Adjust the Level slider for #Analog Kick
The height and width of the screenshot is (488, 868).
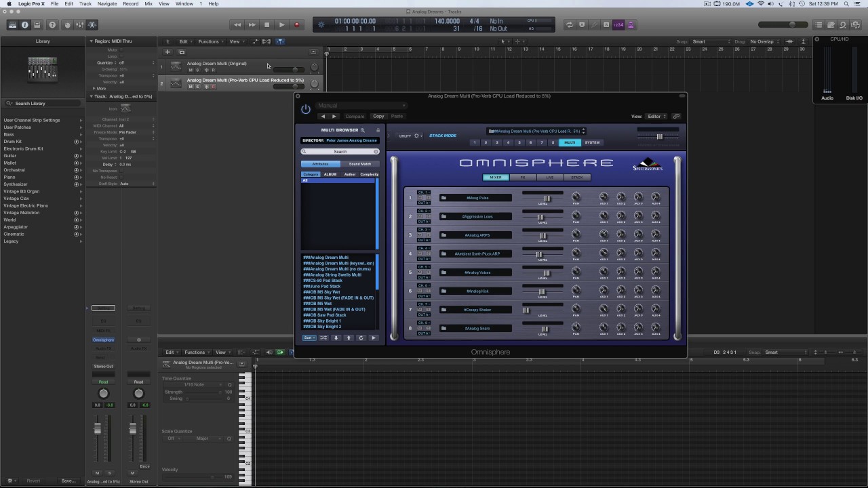542,292
